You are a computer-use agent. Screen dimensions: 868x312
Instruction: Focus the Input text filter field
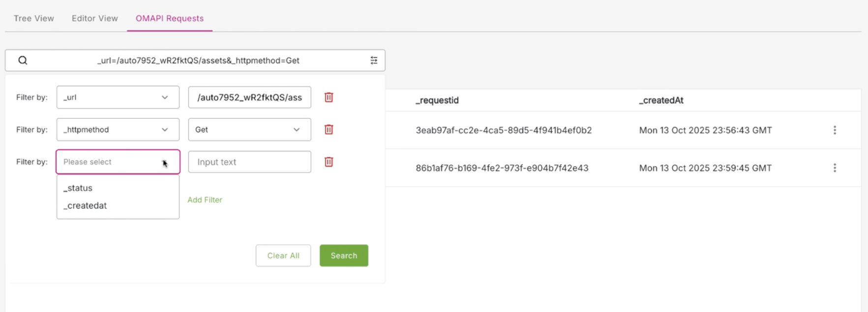[x=249, y=162]
